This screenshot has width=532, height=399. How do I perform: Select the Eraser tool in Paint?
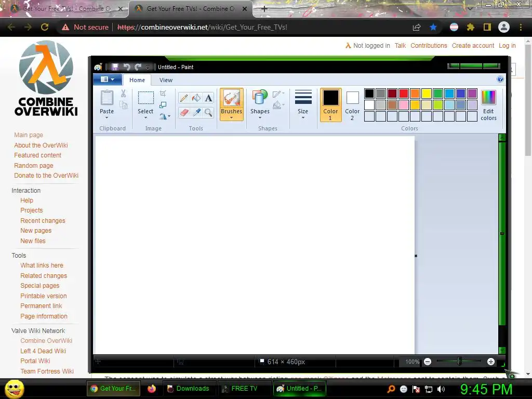tap(184, 112)
